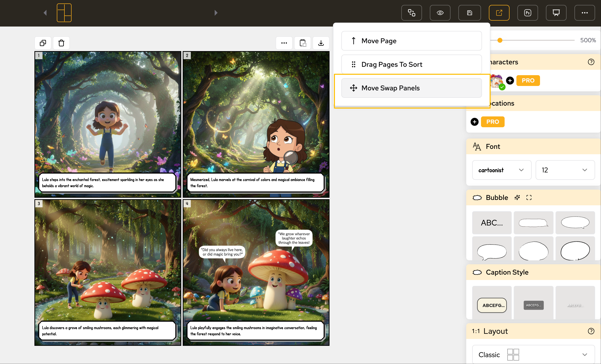Click the download page icon
Image resolution: width=601 pixels, height=364 pixels.
[321, 43]
